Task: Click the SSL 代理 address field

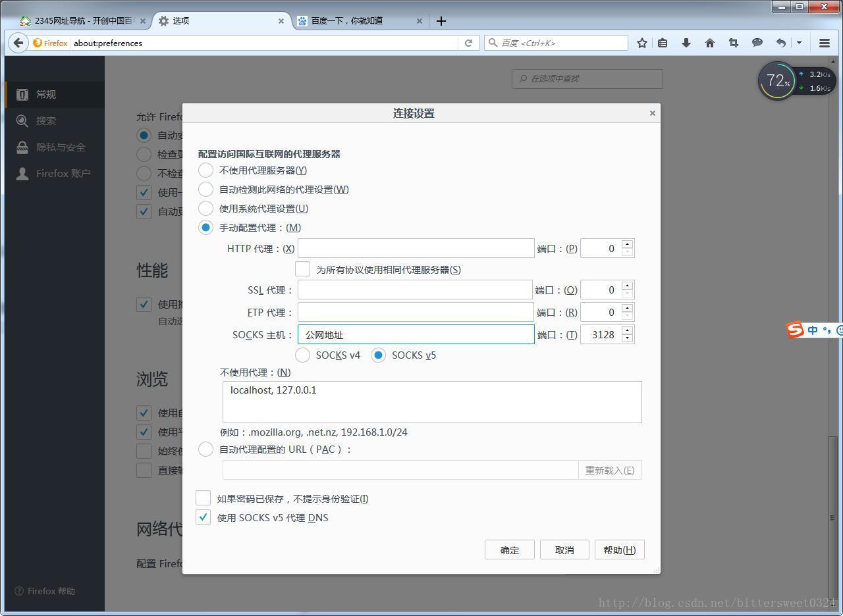Action: [415, 290]
